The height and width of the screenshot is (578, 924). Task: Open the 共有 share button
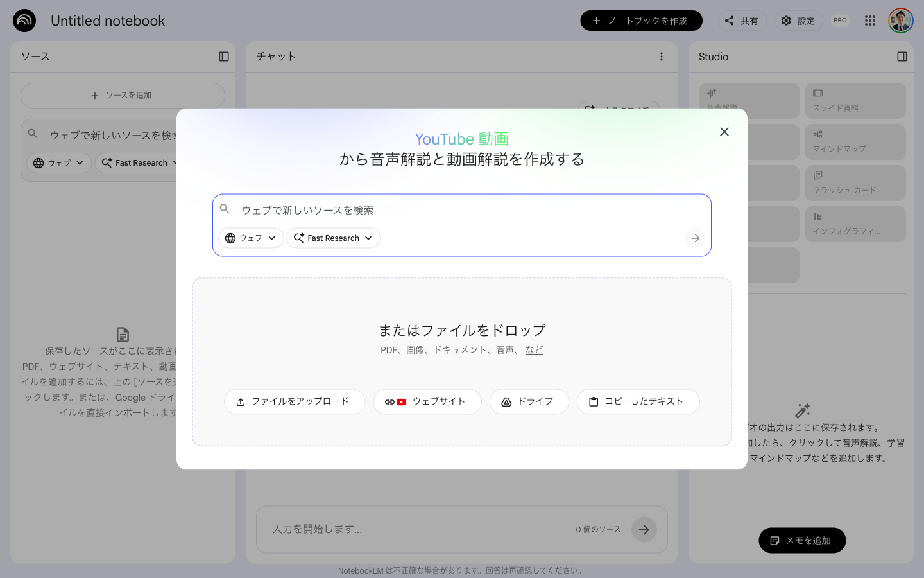(742, 21)
